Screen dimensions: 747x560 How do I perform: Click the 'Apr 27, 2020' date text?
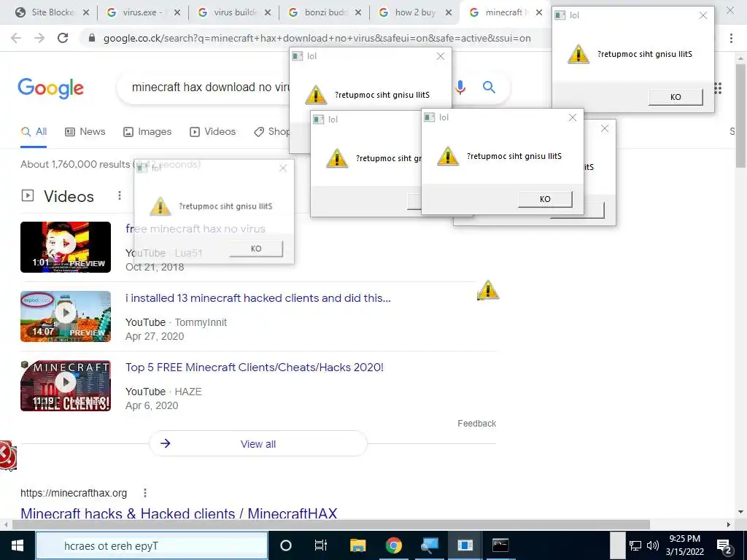coord(155,336)
